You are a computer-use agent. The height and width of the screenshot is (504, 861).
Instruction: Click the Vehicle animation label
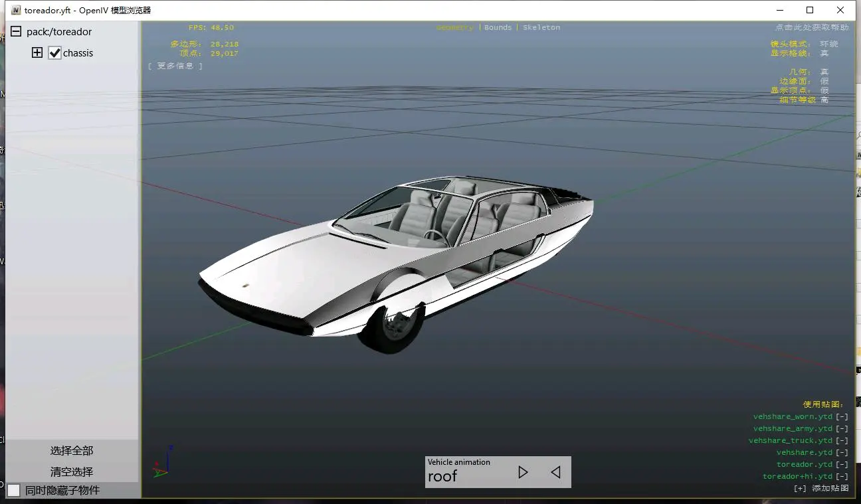pyautogui.click(x=459, y=462)
